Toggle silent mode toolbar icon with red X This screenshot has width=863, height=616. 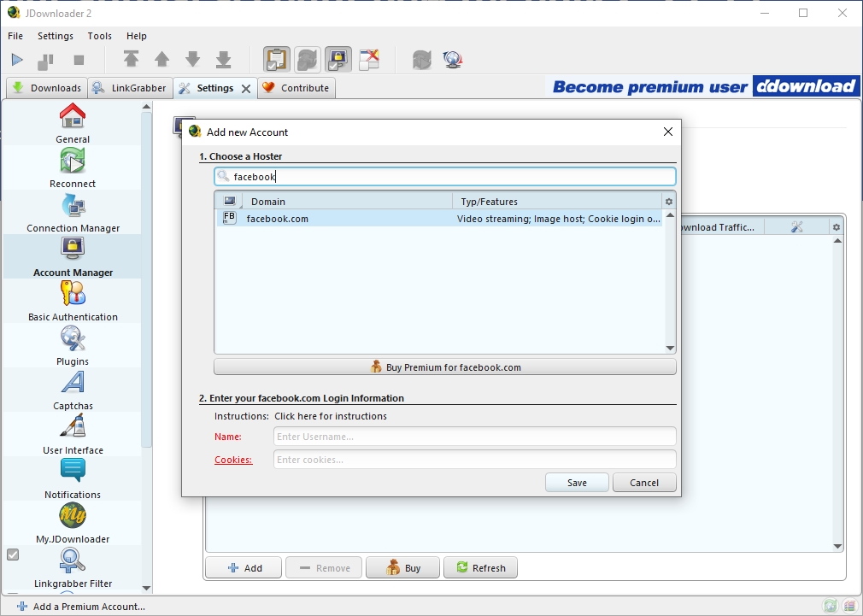click(369, 60)
